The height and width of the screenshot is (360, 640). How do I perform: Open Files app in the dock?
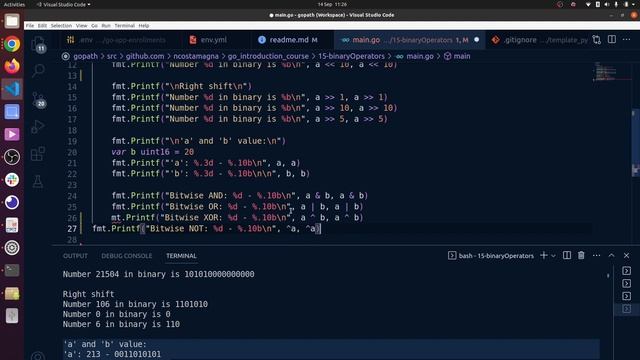point(12,21)
